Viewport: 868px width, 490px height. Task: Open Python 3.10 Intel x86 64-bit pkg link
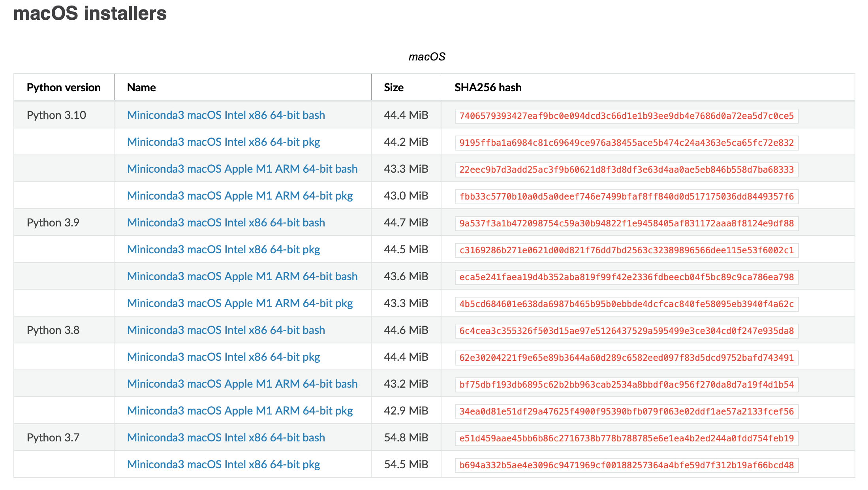pyautogui.click(x=224, y=142)
